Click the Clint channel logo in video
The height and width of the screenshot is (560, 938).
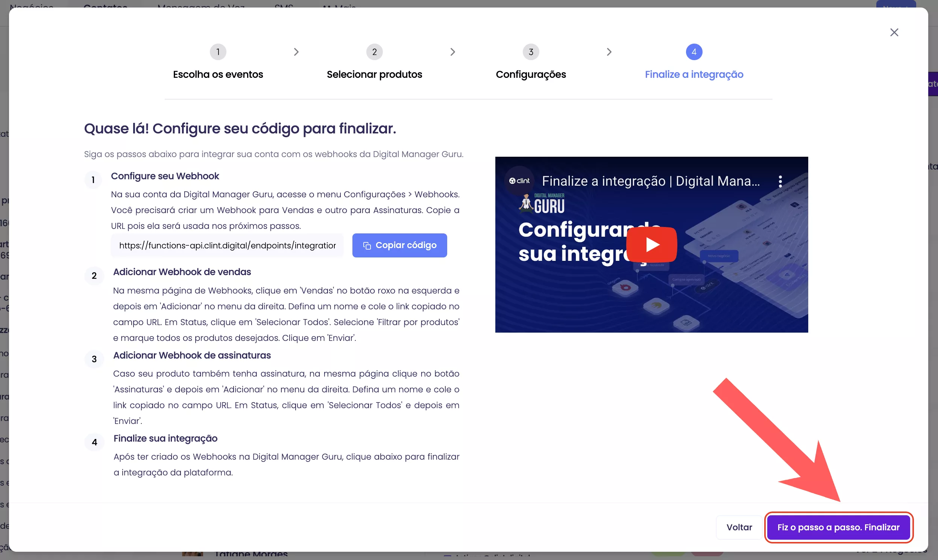[519, 181]
